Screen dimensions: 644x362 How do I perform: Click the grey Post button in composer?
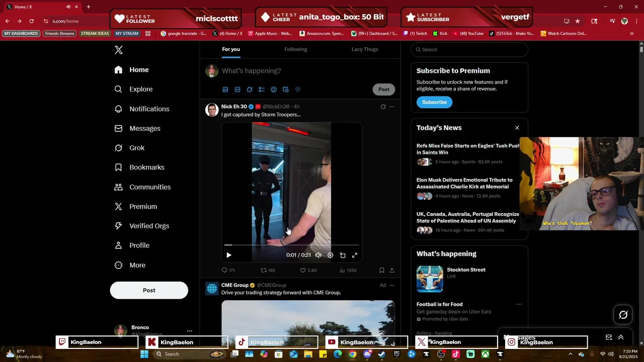pos(384,89)
